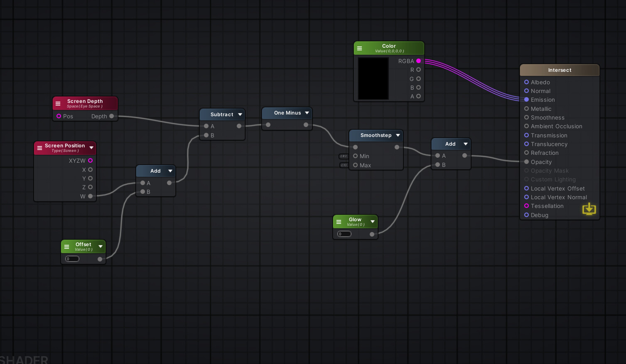The width and height of the screenshot is (626, 364).
Task: Click the B output port of Color node
Action: point(418,88)
